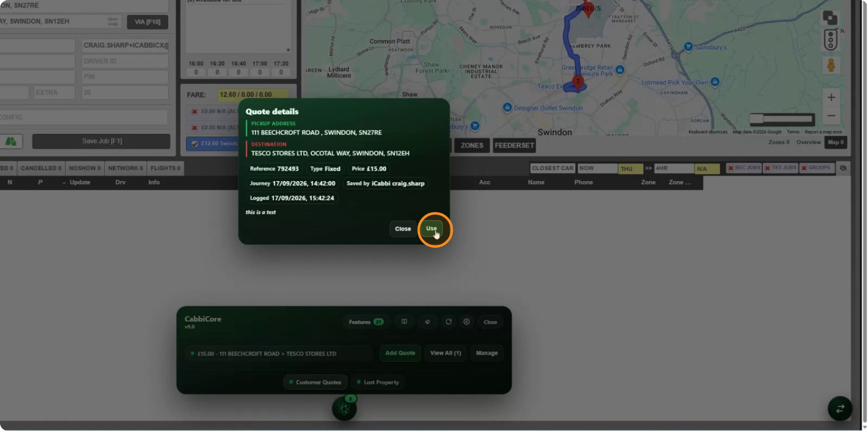Image resolution: width=868 pixels, height=431 pixels.
Task: Select the Street View pegman icon
Action: (831, 65)
